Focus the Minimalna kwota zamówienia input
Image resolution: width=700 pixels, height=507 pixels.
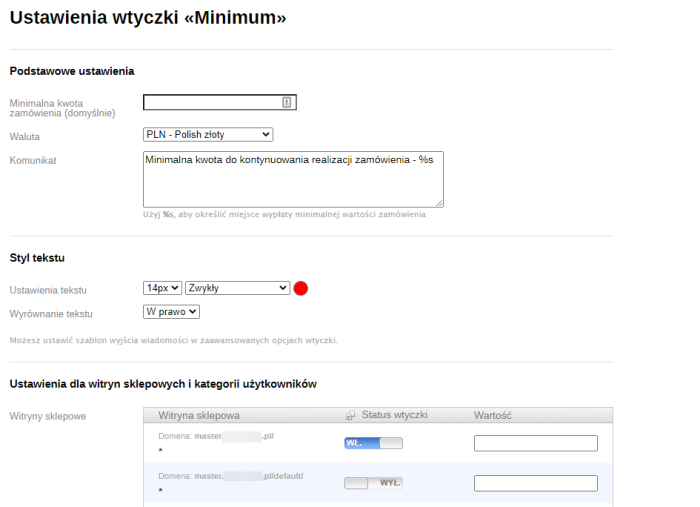212,102
